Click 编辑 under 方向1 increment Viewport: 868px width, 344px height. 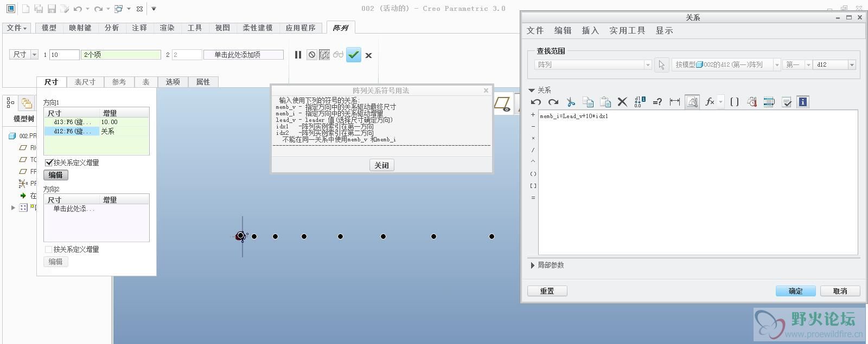coord(55,175)
